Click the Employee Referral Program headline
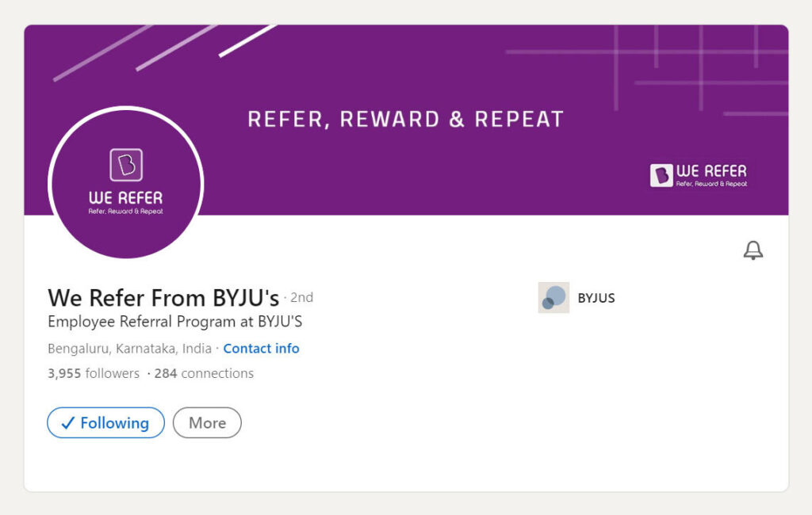812x515 pixels. tap(175, 322)
